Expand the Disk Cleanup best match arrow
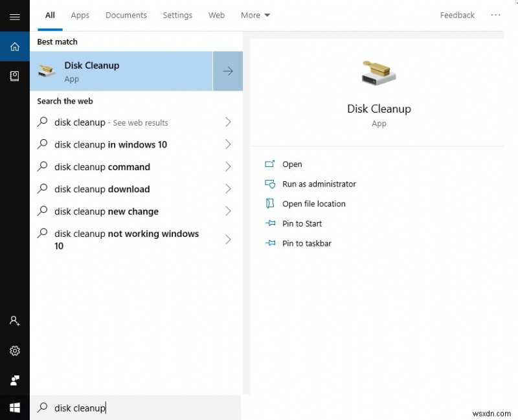Viewport: 518px width, 420px height. click(x=227, y=71)
